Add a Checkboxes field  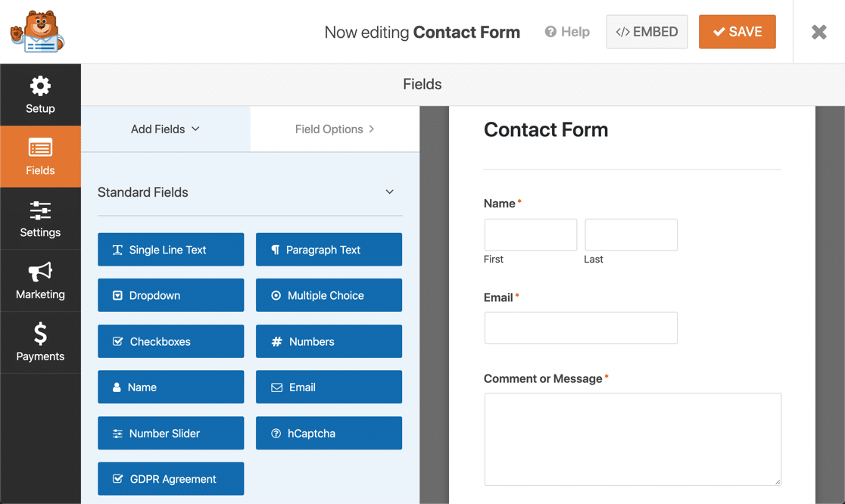pos(170,341)
